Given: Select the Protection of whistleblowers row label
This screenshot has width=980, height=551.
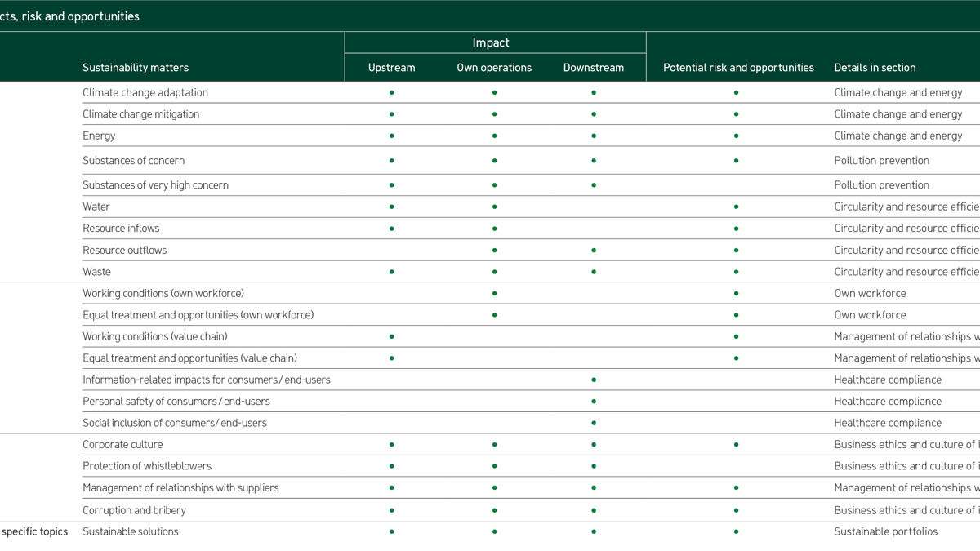Looking at the screenshot, I should (x=147, y=466).
